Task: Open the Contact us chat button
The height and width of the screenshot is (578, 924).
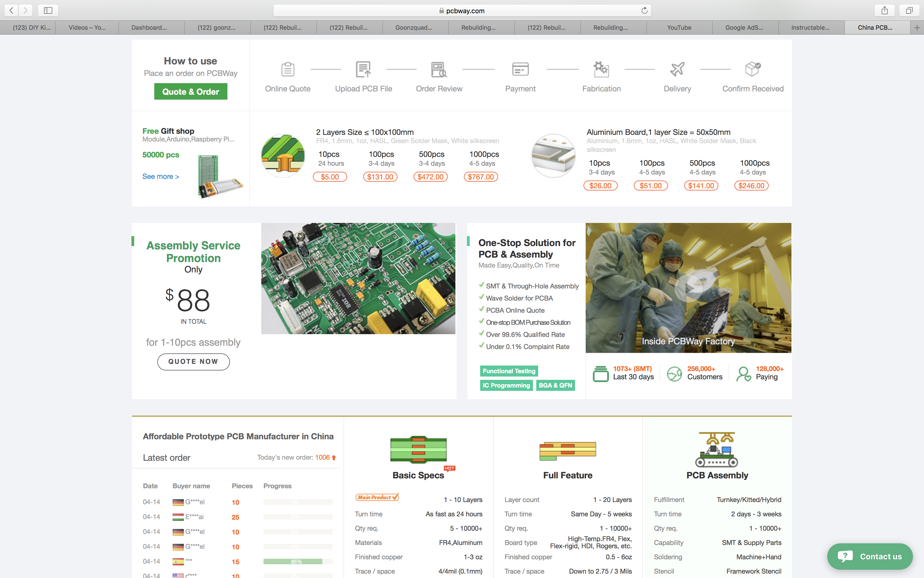Action: [869, 557]
